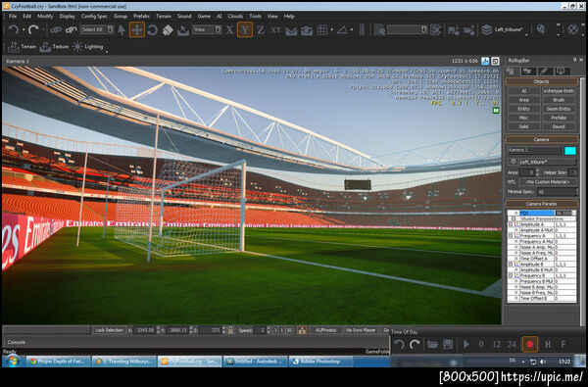Screen dimensions: 588x387
Task: Open the View coordinate system dropdown
Action: tap(207, 29)
